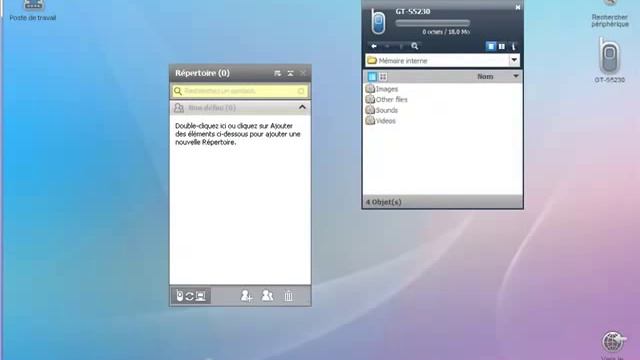Switch GT-S5230 window to dual pane view
This screenshot has height=360, width=640.
point(502,47)
